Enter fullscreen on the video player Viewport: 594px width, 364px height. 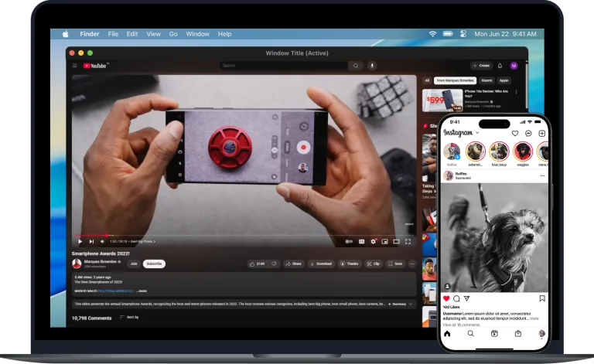point(408,241)
